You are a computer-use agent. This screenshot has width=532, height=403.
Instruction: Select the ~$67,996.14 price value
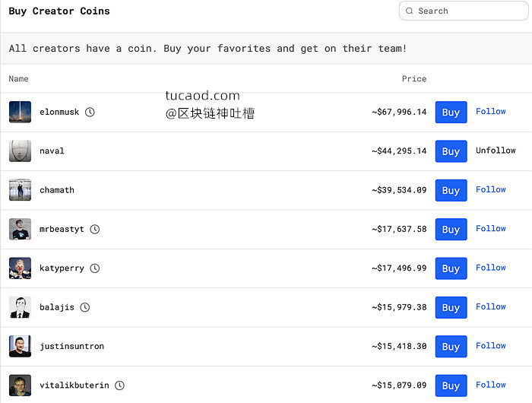pyautogui.click(x=399, y=112)
